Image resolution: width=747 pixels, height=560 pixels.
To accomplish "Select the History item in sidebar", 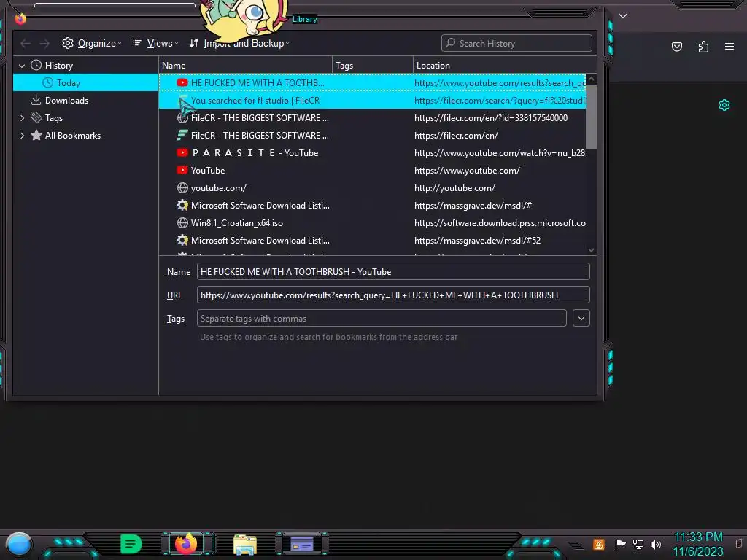I will tap(58, 66).
